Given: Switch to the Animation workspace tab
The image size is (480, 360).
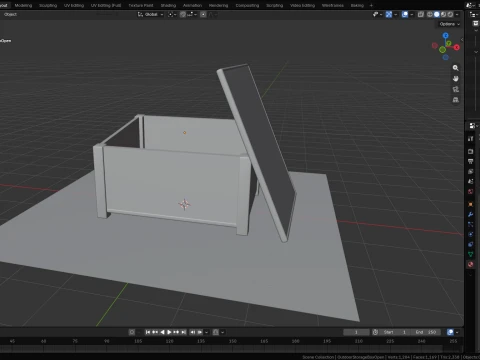Looking at the screenshot, I should click(192, 5).
